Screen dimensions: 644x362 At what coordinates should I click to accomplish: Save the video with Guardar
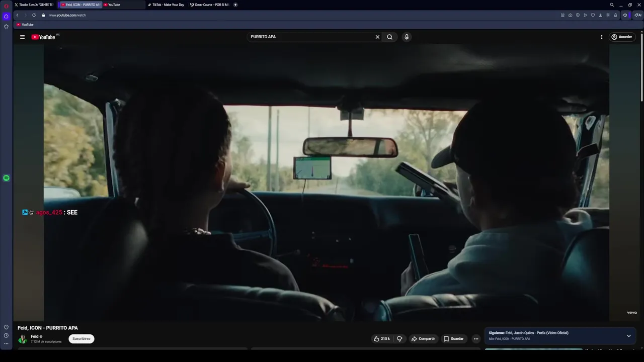[x=453, y=339]
